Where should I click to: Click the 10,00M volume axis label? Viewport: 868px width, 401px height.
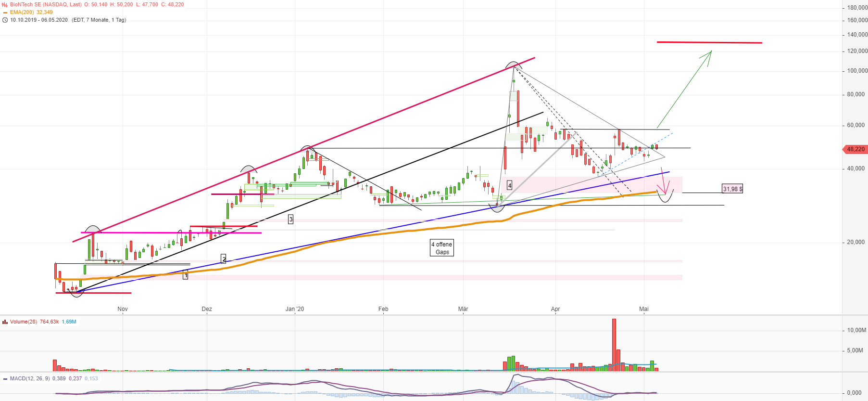tap(857, 330)
